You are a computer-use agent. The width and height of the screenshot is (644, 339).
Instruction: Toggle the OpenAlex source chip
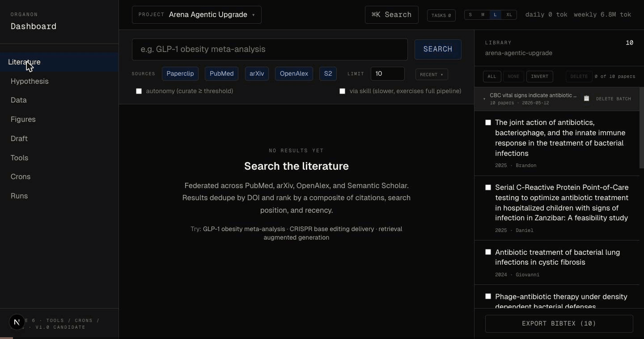coord(294,73)
